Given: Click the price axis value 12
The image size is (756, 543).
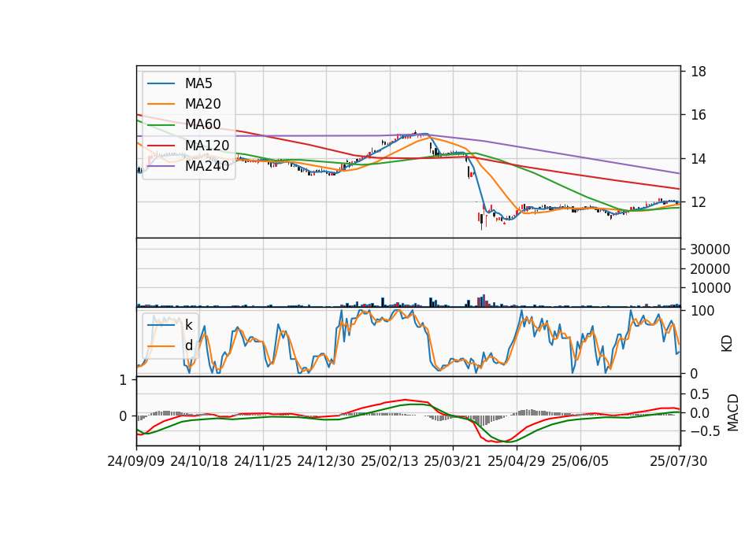Looking at the screenshot, I should [x=699, y=202].
